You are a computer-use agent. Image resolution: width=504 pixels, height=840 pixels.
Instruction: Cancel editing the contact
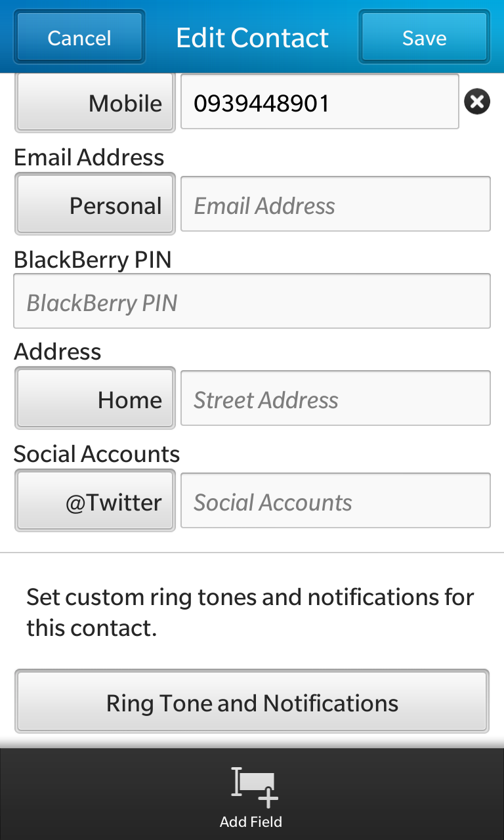[79, 37]
